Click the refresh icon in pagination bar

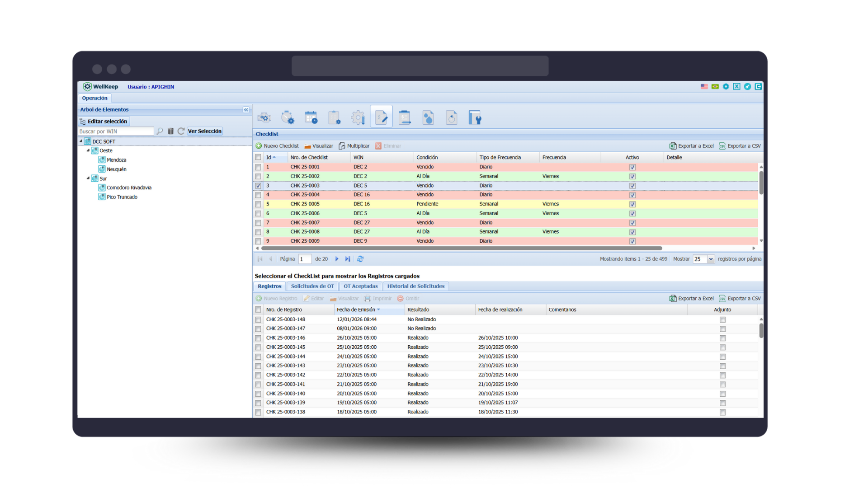click(360, 259)
